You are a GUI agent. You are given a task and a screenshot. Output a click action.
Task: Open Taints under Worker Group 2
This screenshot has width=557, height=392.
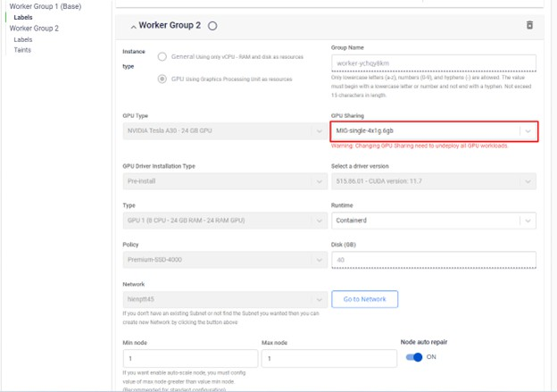click(x=23, y=50)
